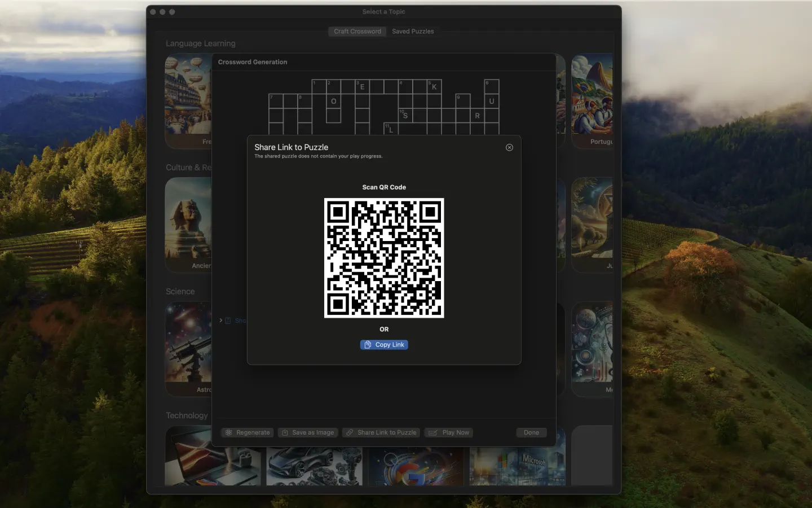Screen dimensions: 812x508
Task: Select the Microsoft technology topic thumbnail
Action: [518, 467]
